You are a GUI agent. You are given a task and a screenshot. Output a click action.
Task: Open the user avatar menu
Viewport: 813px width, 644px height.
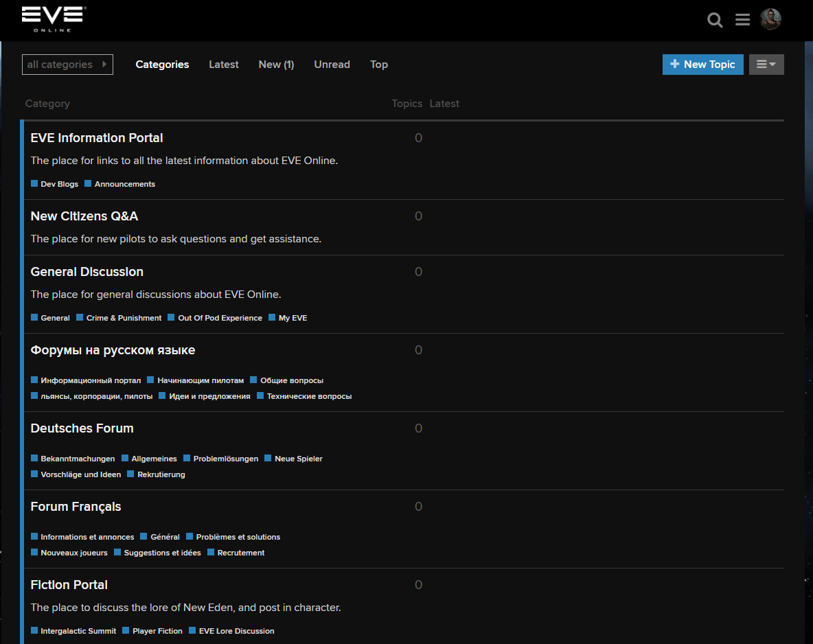pyautogui.click(x=770, y=19)
